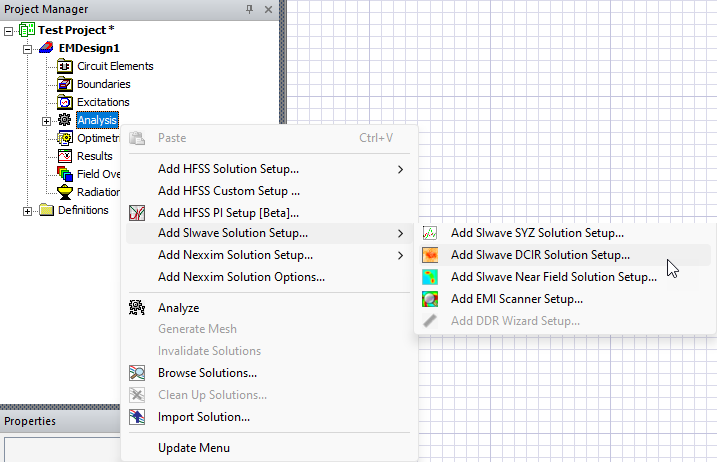717x462 pixels.
Task: Click the Properties panel title
Action: [x=30, y=421]
